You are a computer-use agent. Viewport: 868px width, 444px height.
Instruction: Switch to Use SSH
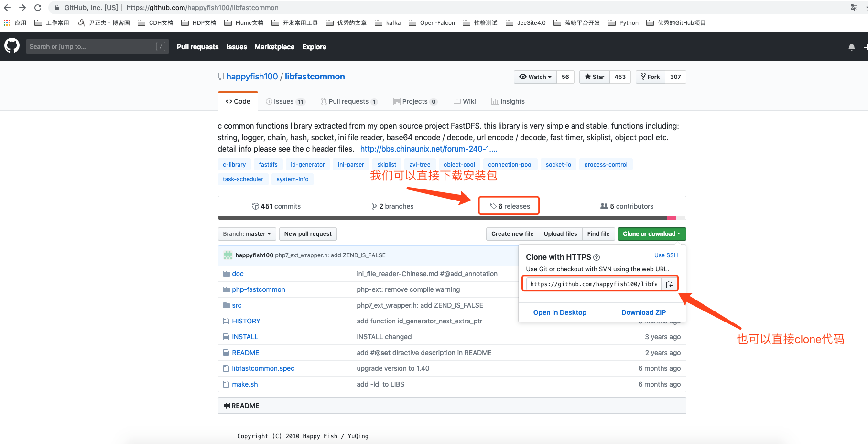[666, 255]
